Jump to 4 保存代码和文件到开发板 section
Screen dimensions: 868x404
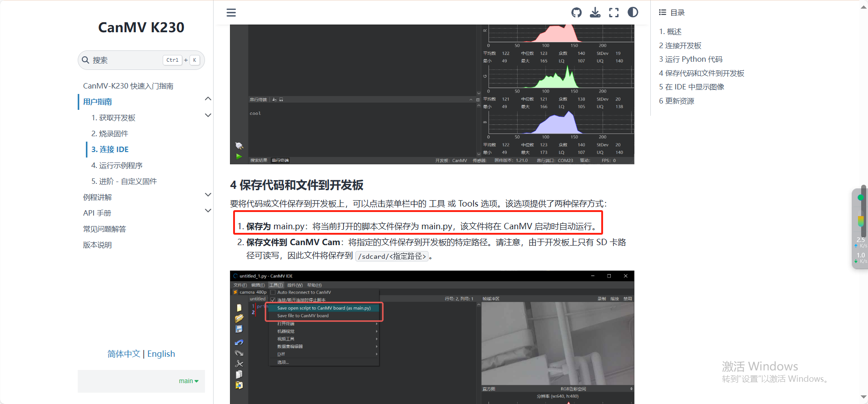tap(702, 73)
